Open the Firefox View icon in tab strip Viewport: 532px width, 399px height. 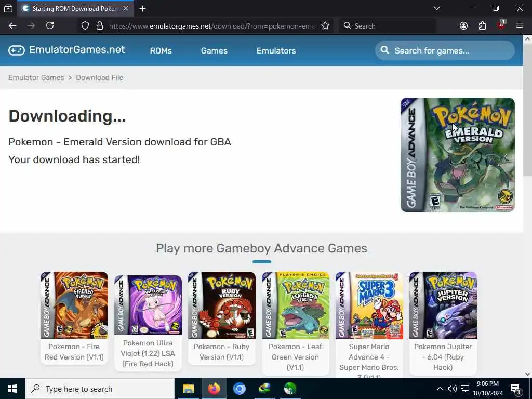8,8
